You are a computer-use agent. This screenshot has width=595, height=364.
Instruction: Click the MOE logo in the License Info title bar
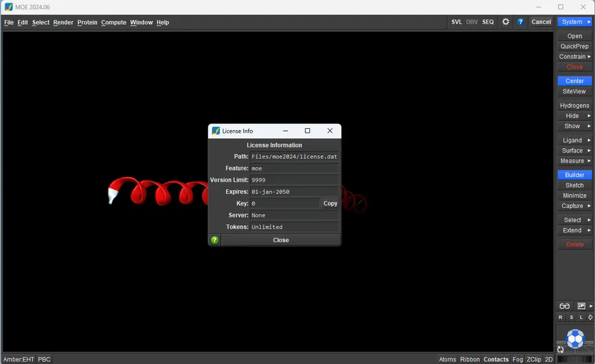216,131
